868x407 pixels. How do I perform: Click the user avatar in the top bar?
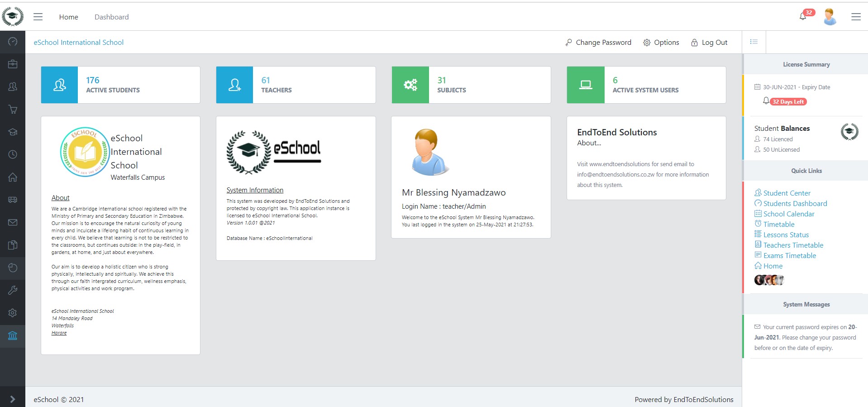(x=830, y=17)
